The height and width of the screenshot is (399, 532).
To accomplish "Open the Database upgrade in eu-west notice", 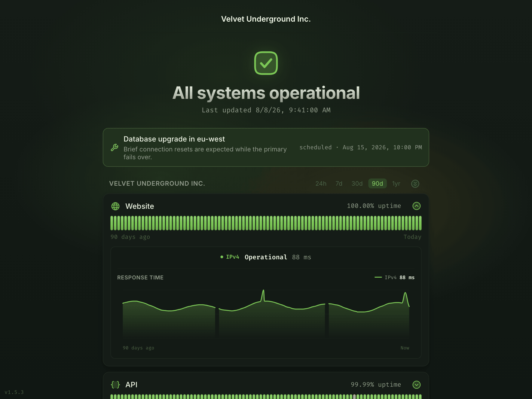I will tap(266, 148).
